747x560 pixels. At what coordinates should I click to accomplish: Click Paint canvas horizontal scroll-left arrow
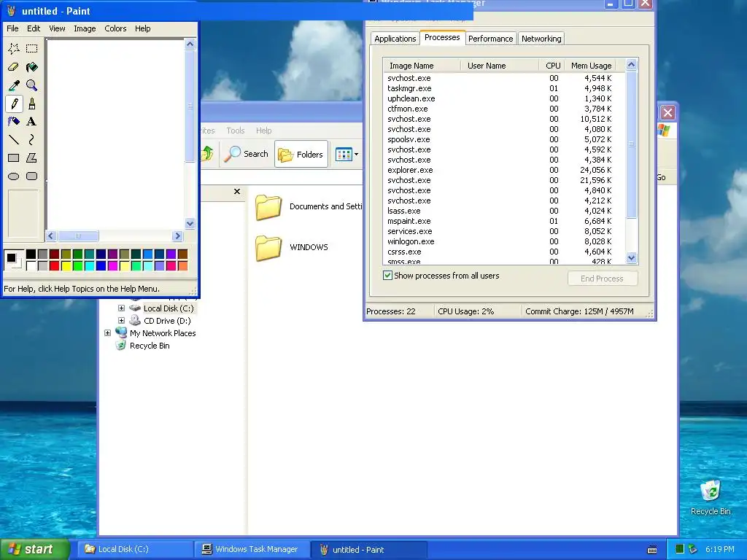(x=52, y=236)
